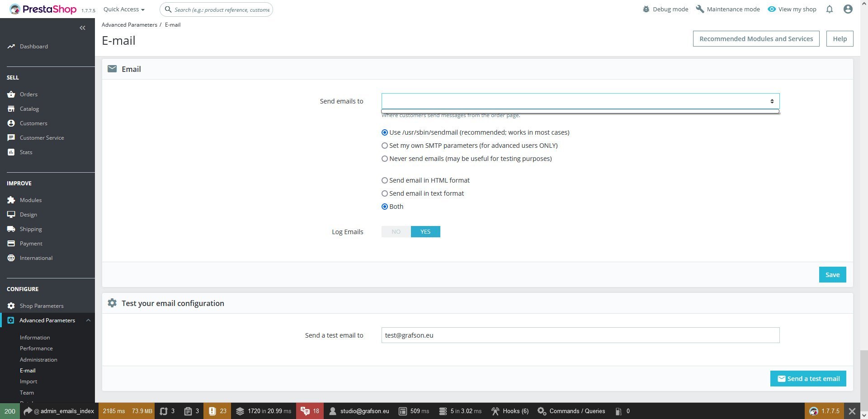
Task: Click the studio@grafson.eu user entry
Action: point(359,411)
